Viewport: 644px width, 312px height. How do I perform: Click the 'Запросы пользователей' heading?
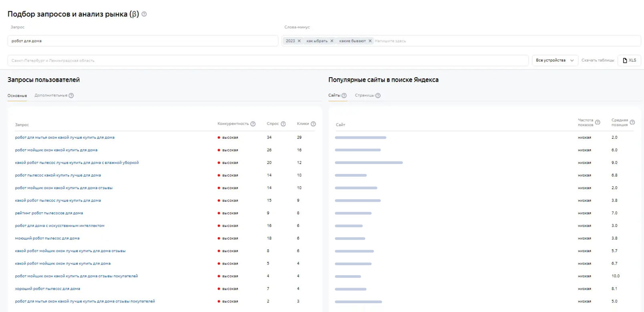[x=44, y=80]
